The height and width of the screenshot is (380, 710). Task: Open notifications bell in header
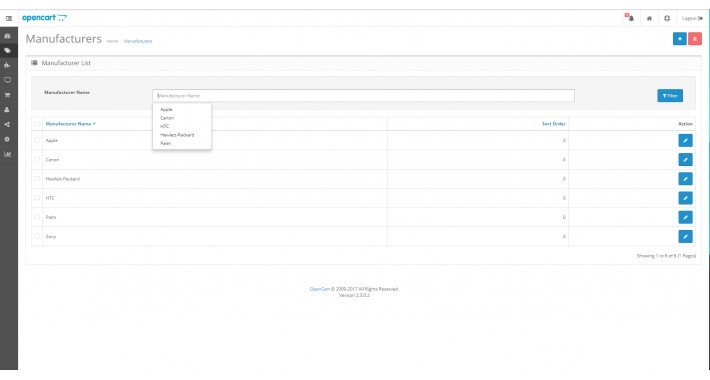point(630,18)
